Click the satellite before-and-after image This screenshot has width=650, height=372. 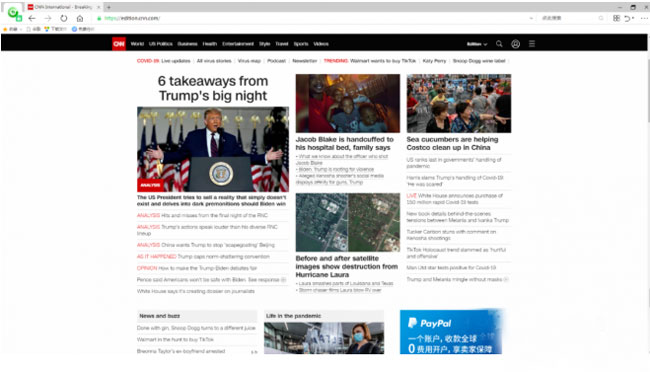[x=348, y=222]
